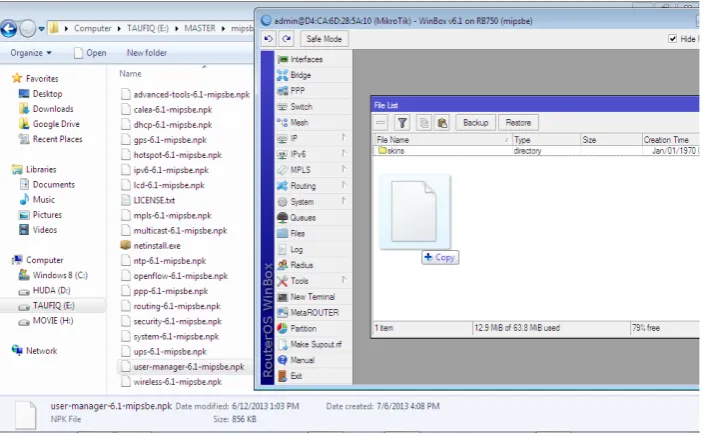Click TAUFIQ (E:) in Explorer address bar
Image resolution: width=705 pixels, height=436 pixels.
tap(147, 28)
